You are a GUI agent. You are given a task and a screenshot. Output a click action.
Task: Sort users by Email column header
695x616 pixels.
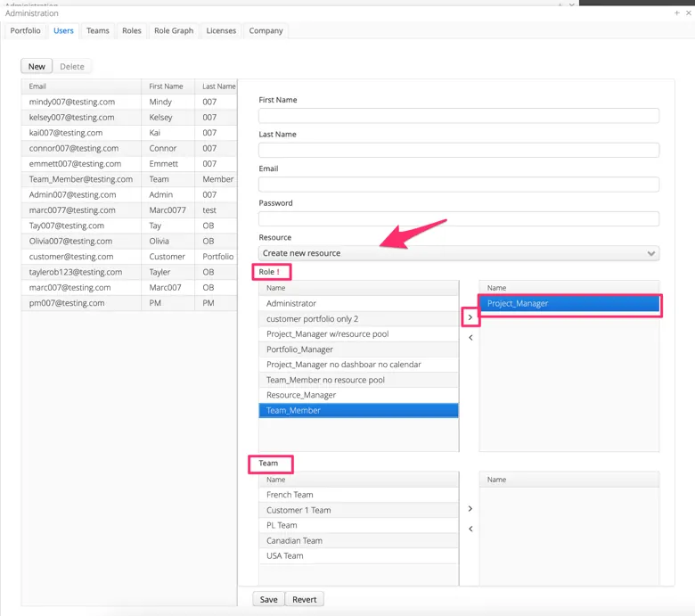pos(81,86)
